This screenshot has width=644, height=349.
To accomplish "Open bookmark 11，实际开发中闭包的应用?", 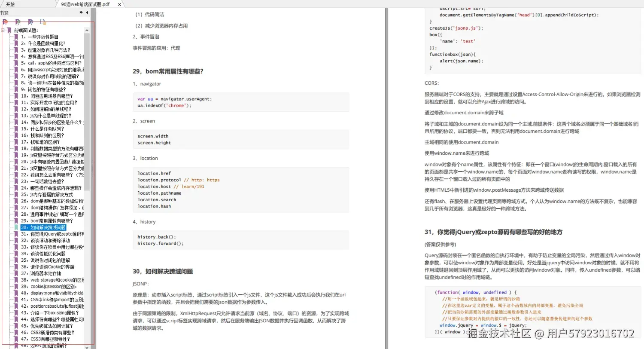I will (x=49, y=103).
